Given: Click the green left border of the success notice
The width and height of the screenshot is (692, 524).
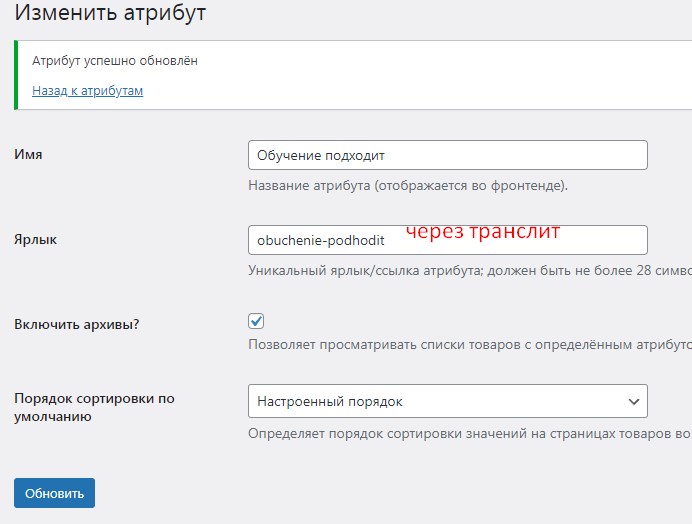Looking at the screenshot, I should [x=16, y=75].
